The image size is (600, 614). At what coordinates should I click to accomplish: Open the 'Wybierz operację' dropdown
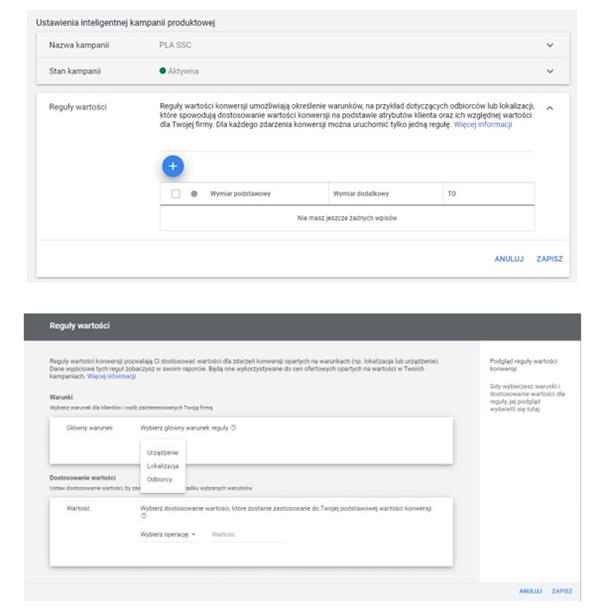click(x=168, y=535)
